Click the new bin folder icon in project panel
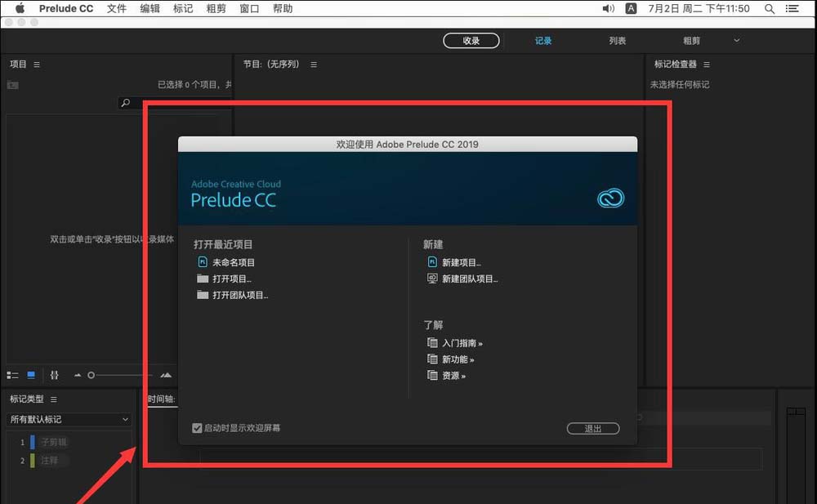The width and height of the screenshot is (817, 504). click(x=13, y=85)
